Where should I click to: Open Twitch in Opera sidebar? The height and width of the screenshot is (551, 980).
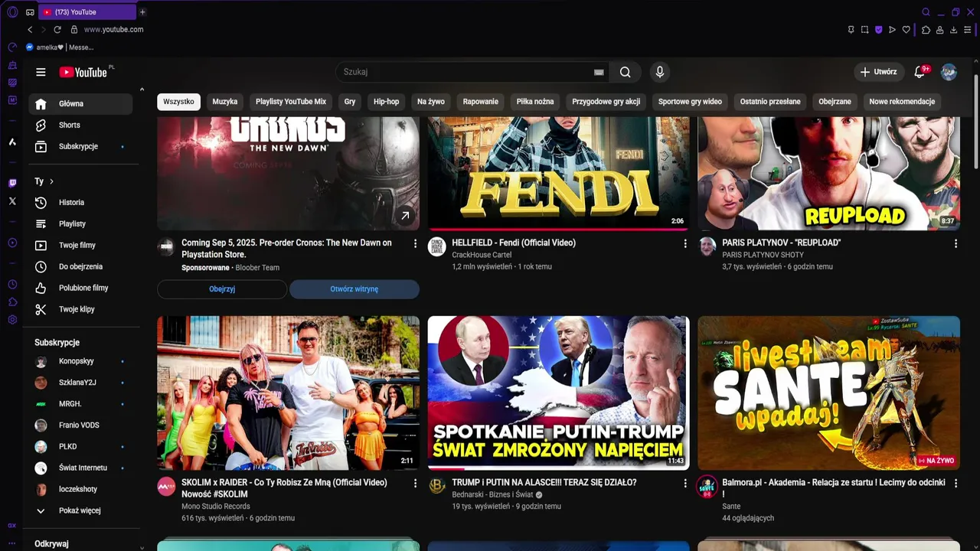(x=12, y=183)
